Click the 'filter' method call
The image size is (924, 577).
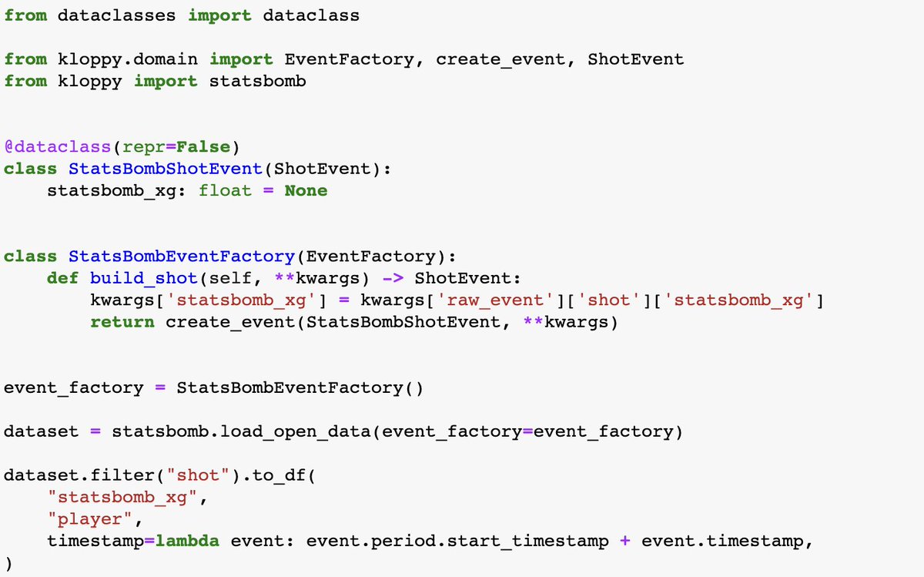pos(122,475)
